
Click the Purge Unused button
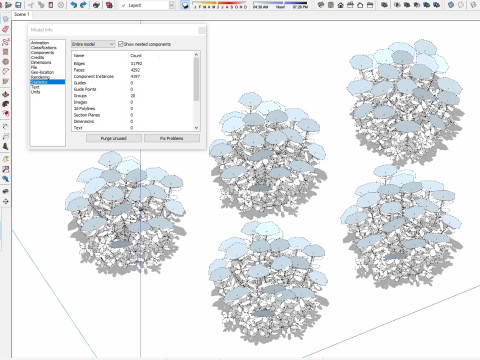(x=114, y=138)
